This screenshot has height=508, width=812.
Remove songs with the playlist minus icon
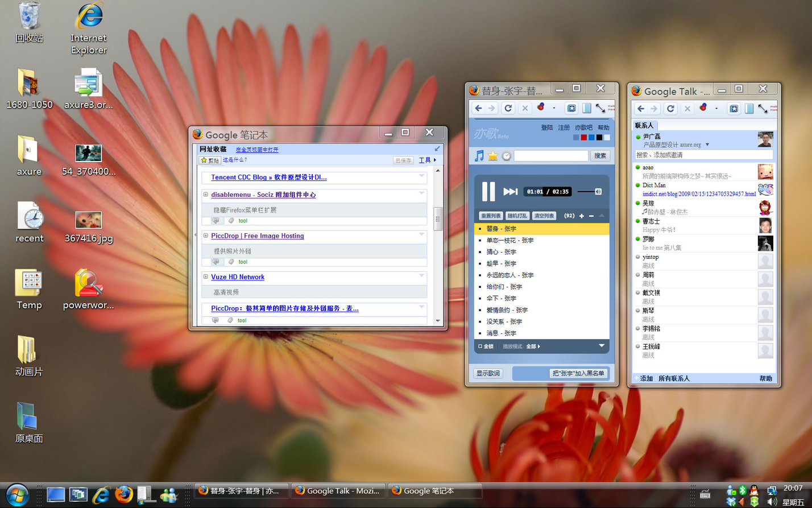pyautogui.click(x=591, y=216)
